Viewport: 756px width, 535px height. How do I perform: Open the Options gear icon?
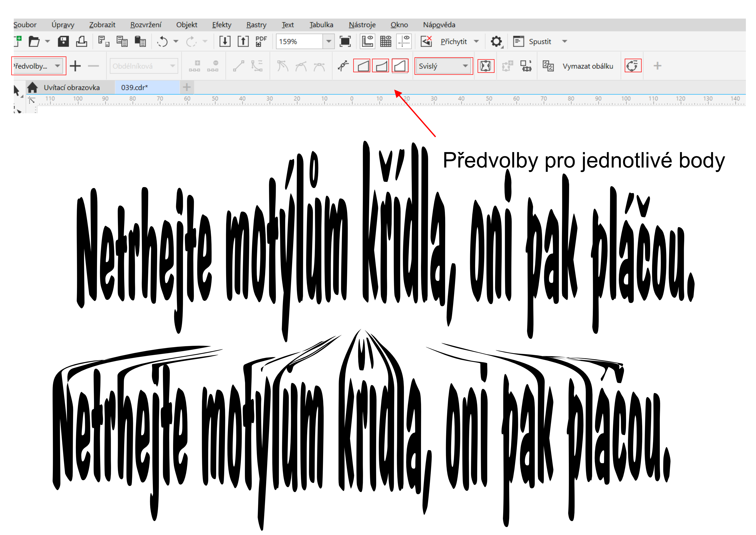[x=496, y=41]
